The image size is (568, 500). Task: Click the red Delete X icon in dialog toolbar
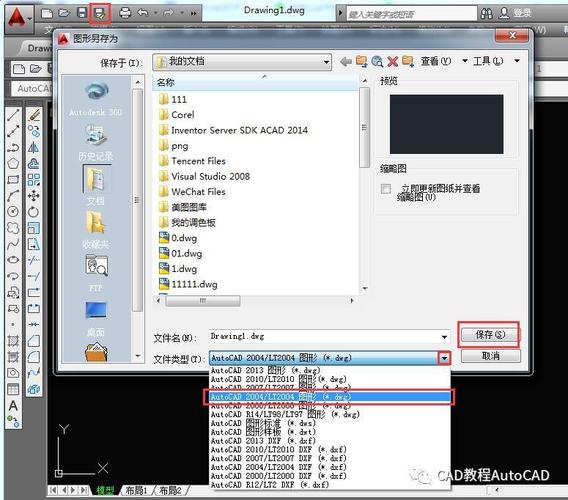pos(392,62)
